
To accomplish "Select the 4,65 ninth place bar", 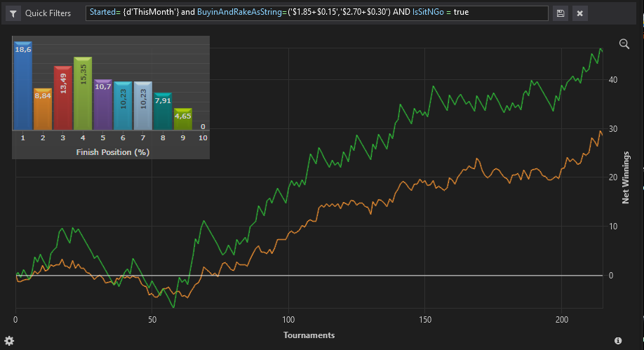I will 183,119.
